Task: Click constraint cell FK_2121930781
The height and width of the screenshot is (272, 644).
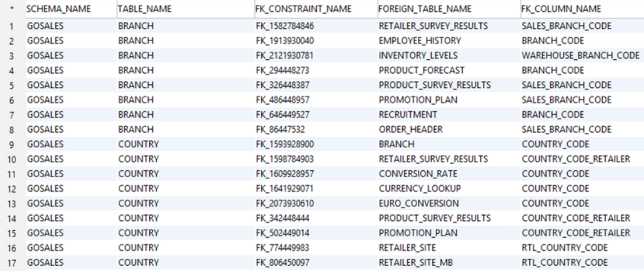Action: coord(316,56)
